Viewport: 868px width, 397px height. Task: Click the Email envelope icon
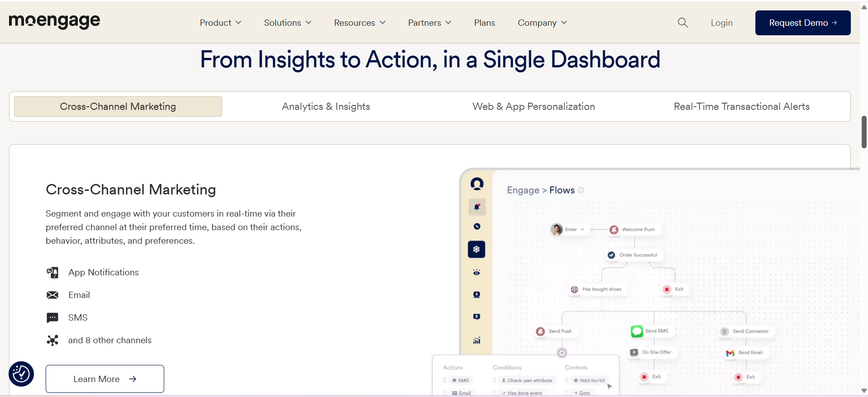tap(52, 295)
